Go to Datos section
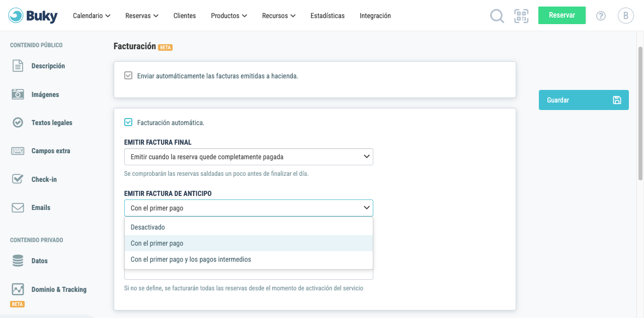 tap(39, 261)
